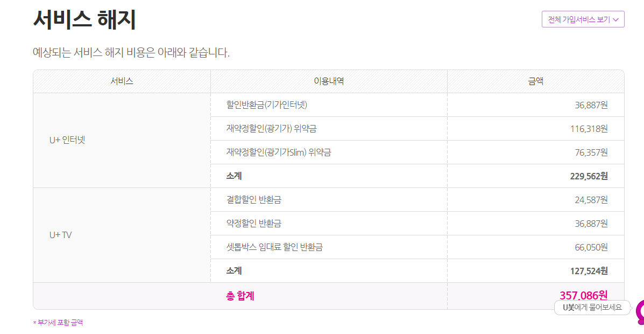Click the U+ 인터넷 service cell
Image resolution: width=644 pixels, height=334 pixels.
(x=67, y=140)
